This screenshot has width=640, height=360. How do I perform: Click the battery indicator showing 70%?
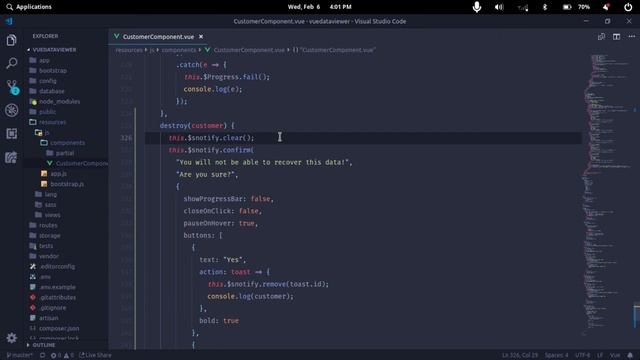tap(576, 7)
